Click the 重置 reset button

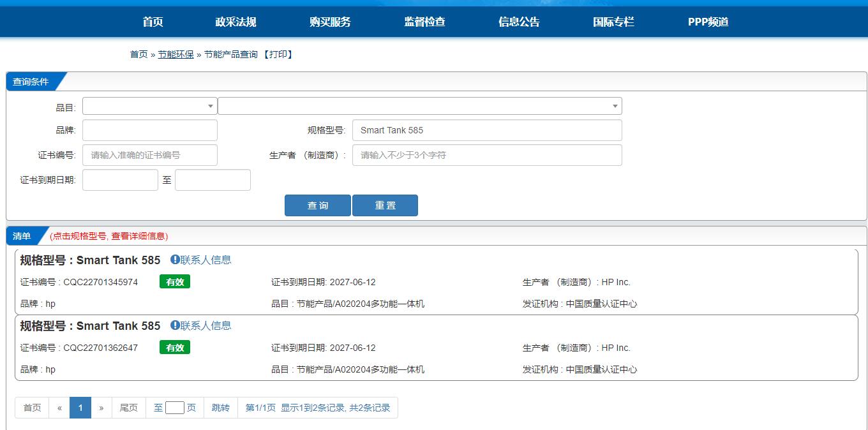pos(385,205)
